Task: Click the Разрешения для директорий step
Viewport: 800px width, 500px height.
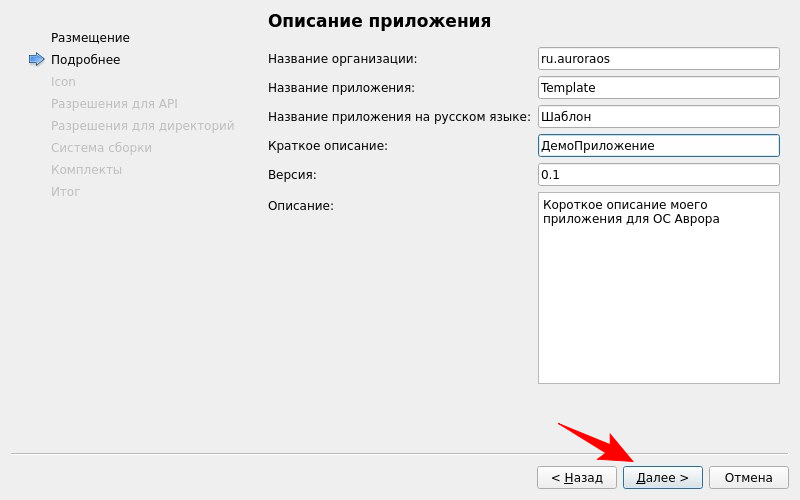Action: [x=142, y=126]
